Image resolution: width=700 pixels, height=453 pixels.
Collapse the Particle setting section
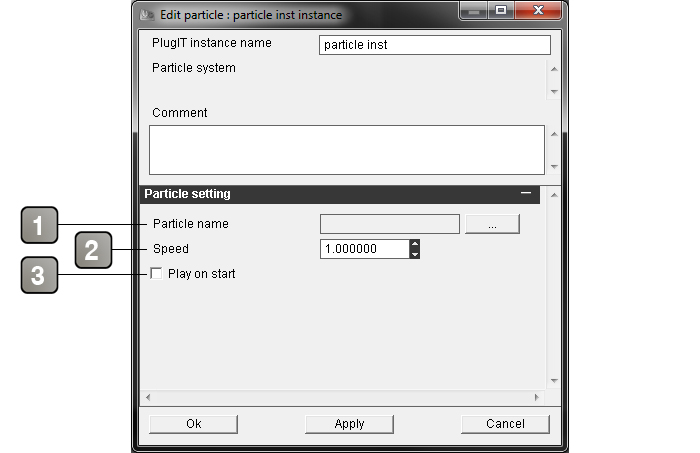tap(526, 193)
